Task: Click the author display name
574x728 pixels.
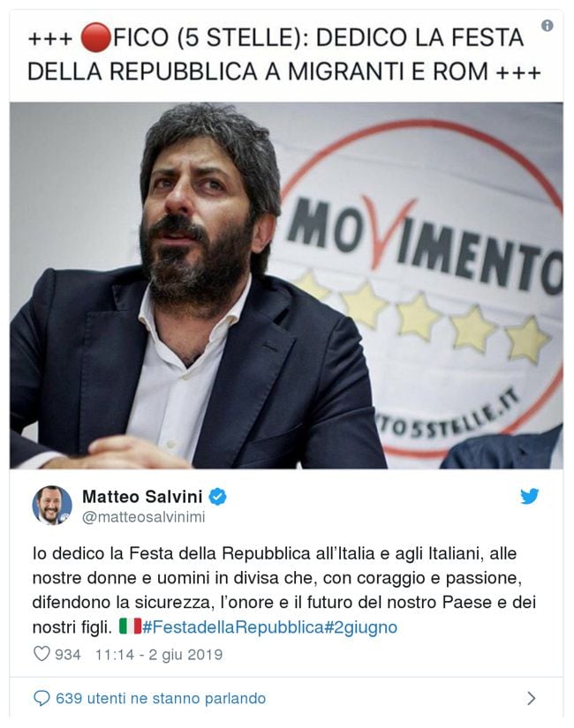Action: click(x=142, y=496)
